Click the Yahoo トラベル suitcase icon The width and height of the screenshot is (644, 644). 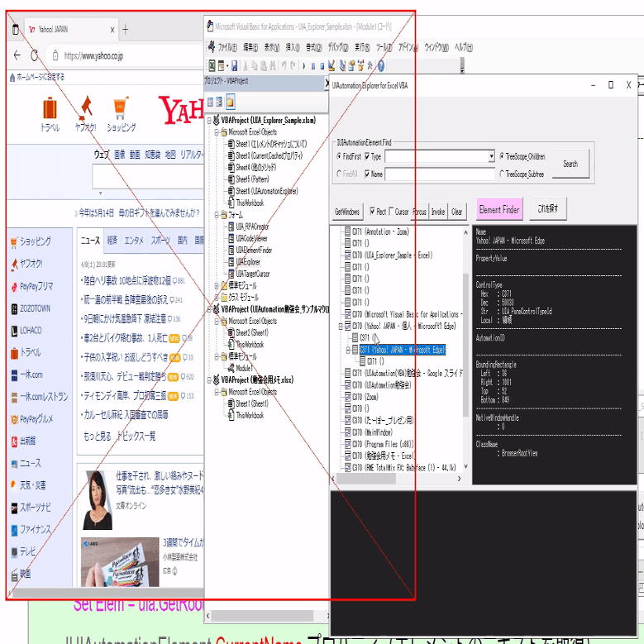(50, 108)
